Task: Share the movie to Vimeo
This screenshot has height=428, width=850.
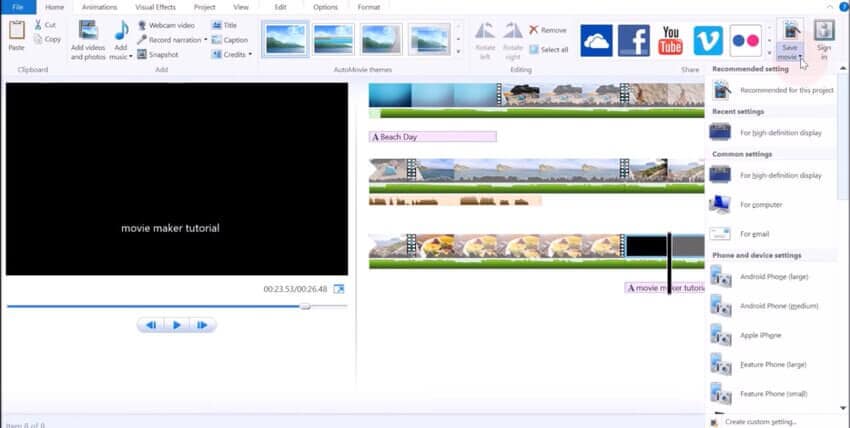Action: (x=708, y=41)
